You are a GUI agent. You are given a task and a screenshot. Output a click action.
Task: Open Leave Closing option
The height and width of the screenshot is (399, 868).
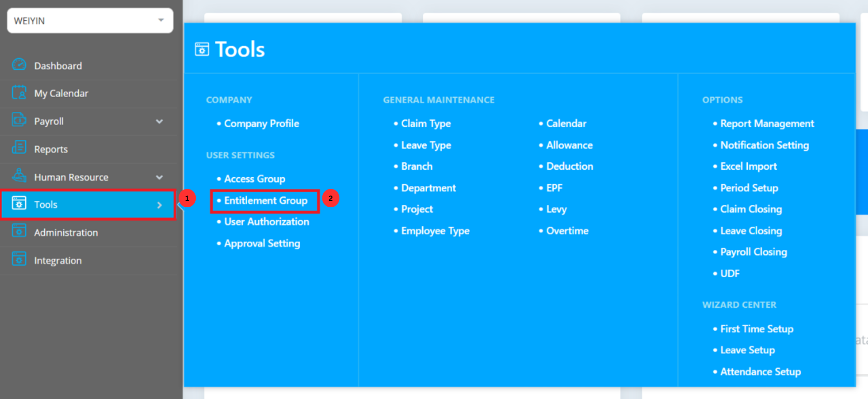[751, 231]
